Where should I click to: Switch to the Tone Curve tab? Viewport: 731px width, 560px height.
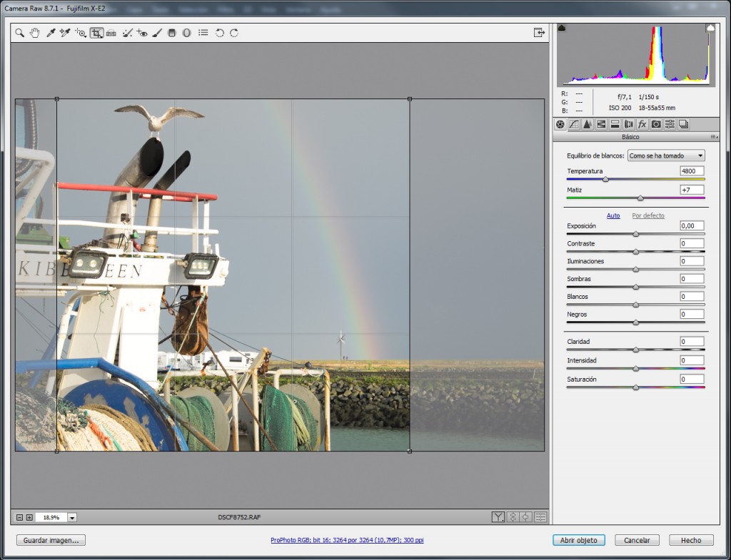tap(574, 124)
